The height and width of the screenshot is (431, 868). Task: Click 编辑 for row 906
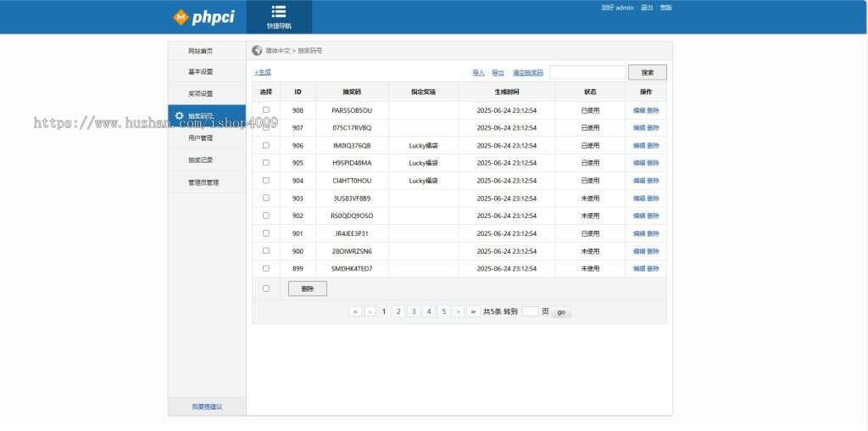tap(639, 146)
